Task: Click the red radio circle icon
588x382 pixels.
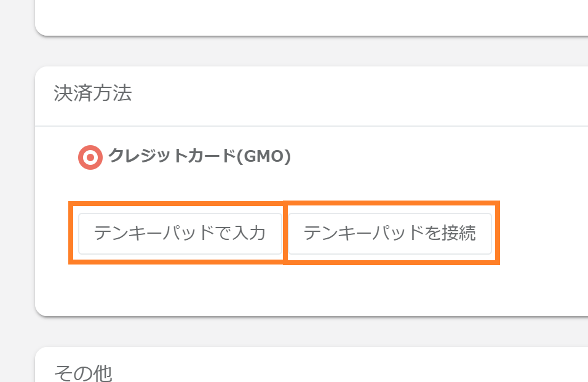Action: [90, 157]
